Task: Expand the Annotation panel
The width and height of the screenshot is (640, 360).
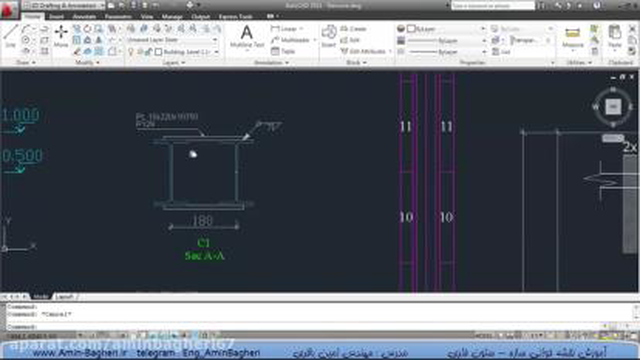Action: pyautogui.click(x=271, y=62)
